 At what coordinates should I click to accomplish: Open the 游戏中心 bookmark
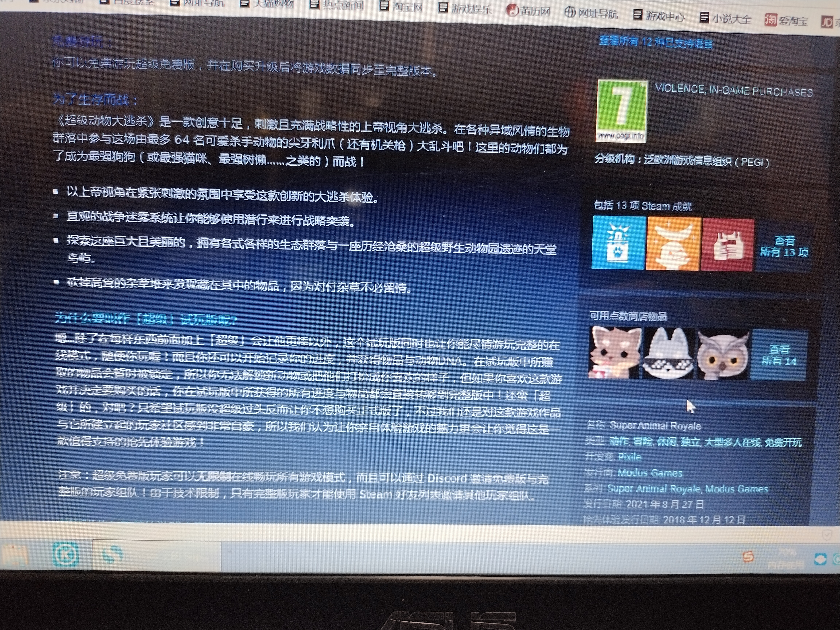pyautogui.click(x=659, y=15)
